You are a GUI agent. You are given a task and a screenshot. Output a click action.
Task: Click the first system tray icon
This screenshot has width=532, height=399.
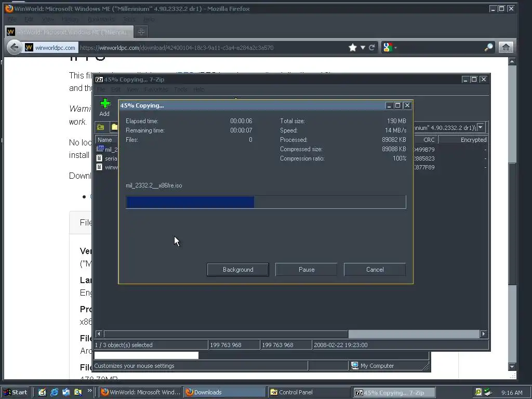478,392
